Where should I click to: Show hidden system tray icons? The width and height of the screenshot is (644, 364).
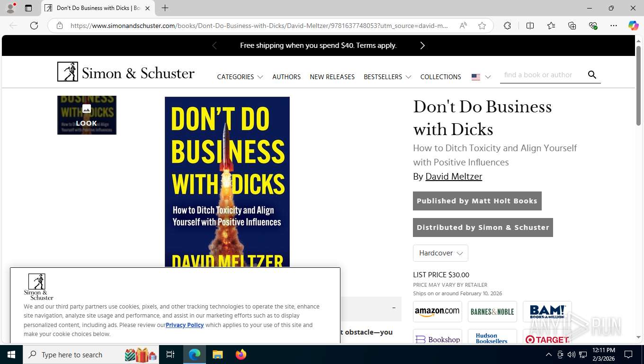point(548,355)
